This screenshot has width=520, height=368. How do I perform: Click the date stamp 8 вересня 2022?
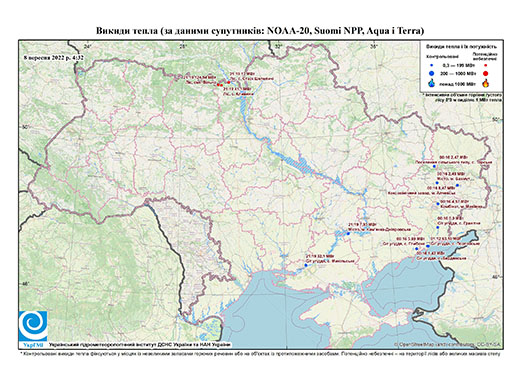pyautogui.click(x=54, y=57)
